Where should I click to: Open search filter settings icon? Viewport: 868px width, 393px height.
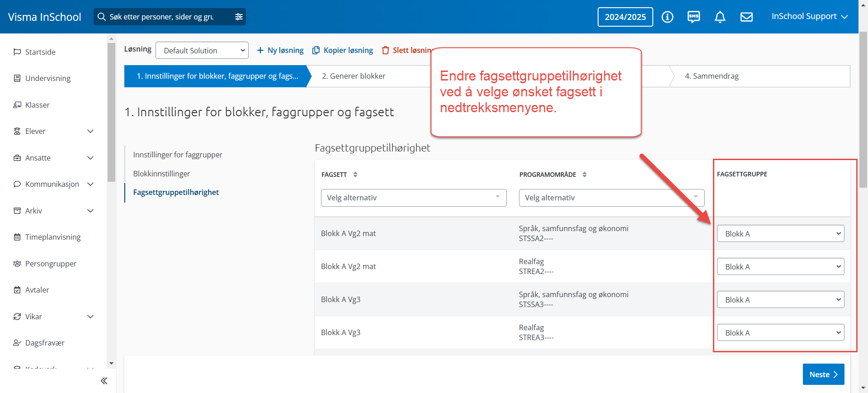click(239, 17)
